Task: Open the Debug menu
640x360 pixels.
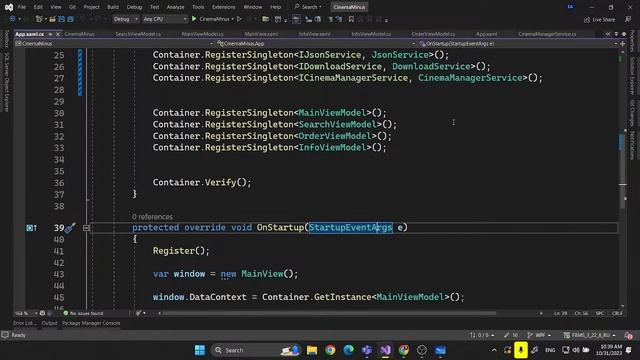Action: click(134, 7)
